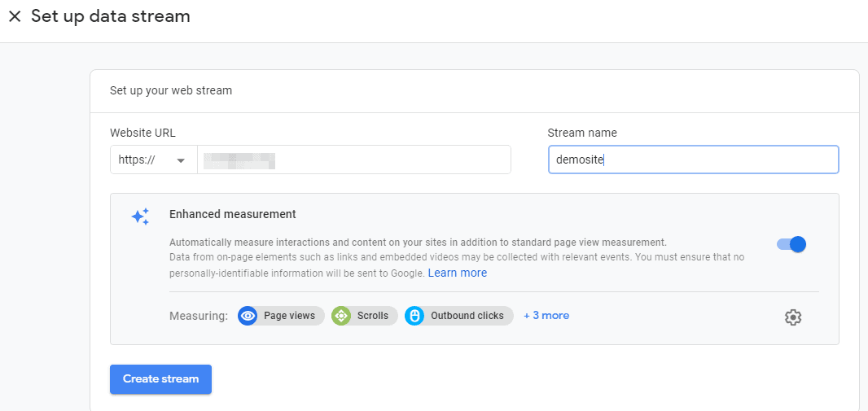Click the Enhanced measurement heading

coord(233,215)
